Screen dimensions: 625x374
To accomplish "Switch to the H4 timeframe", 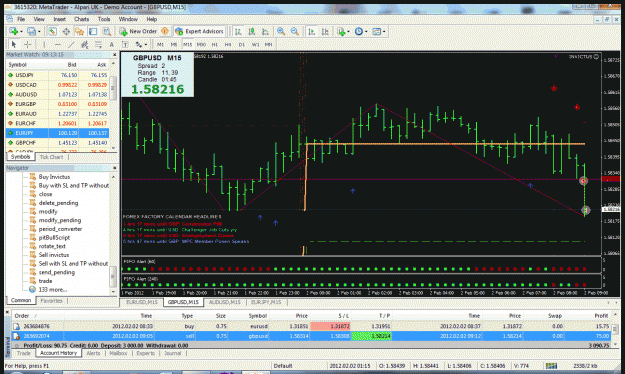I will click(x=228, y=44).
